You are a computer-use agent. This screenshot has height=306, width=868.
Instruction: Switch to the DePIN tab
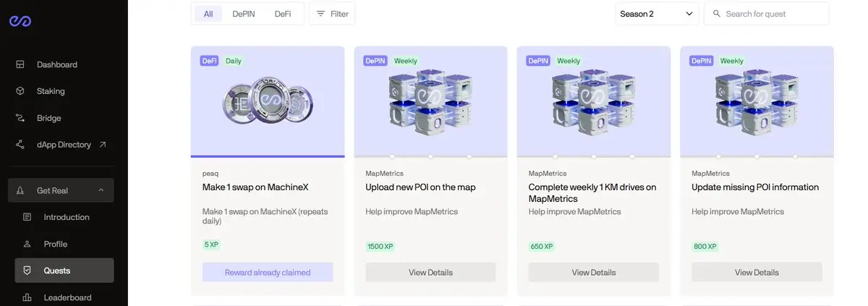pos(244,14)
